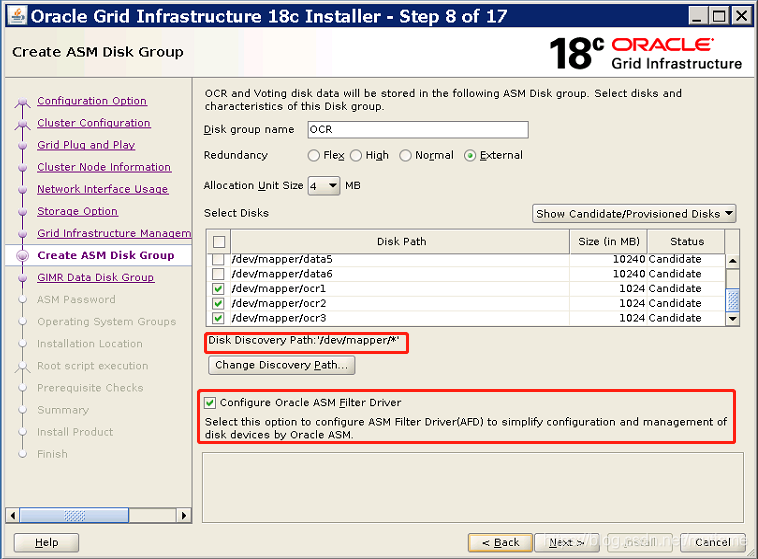This screenshot has width=758, height=559.
Task: Select High redundancy
Action: coord(356,155)
